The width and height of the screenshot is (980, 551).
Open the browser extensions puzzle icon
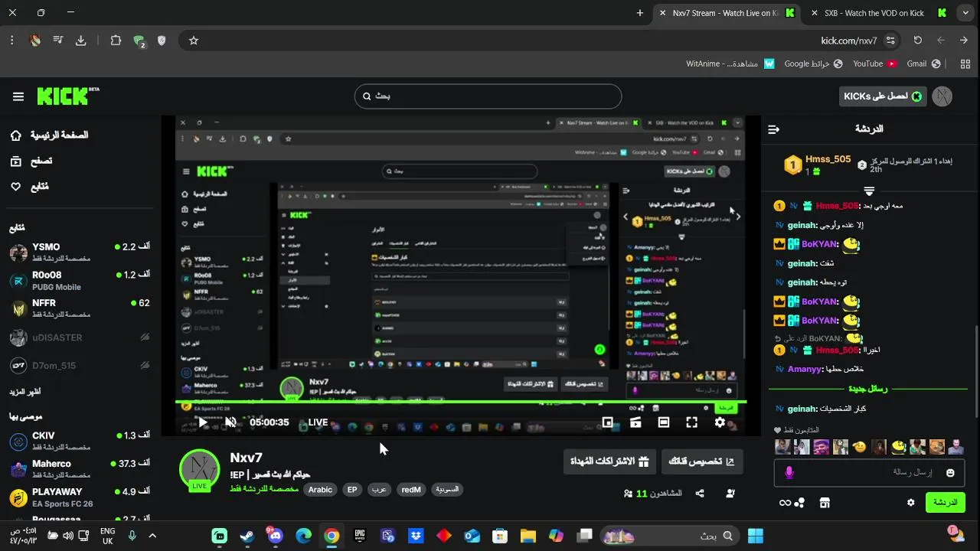pyautogui.click(x=116, y=41)
